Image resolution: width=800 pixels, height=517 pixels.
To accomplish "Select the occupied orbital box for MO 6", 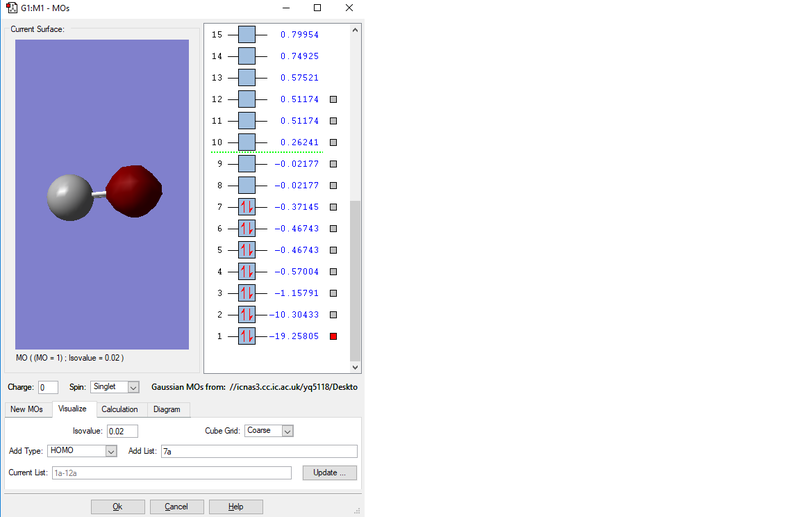I will (x=247, y=229).
